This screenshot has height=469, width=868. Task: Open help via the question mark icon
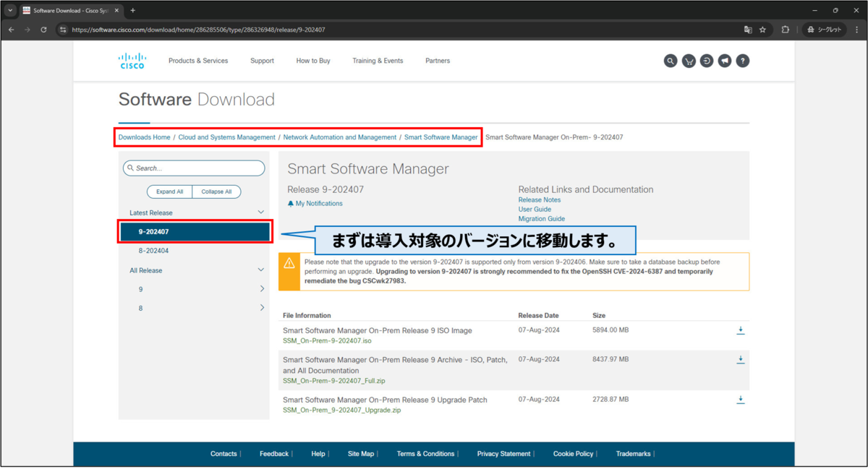tap(743, 61)
